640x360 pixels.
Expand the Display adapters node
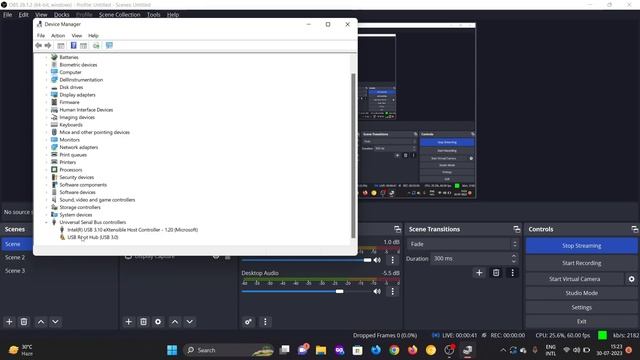(46, 95)
